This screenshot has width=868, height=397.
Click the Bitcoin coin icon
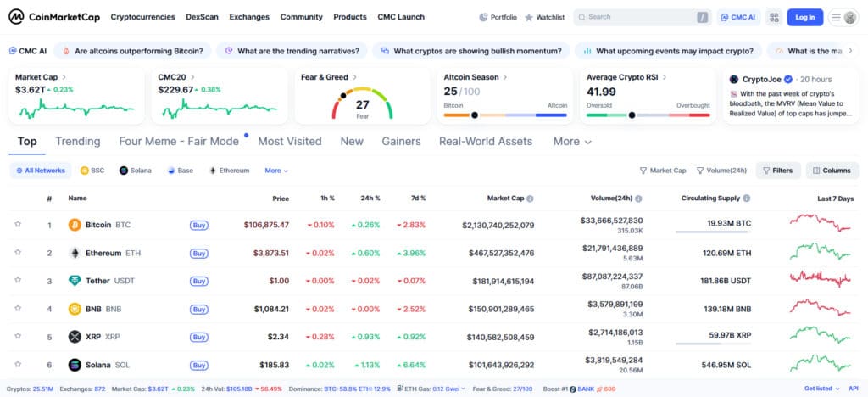75,226
